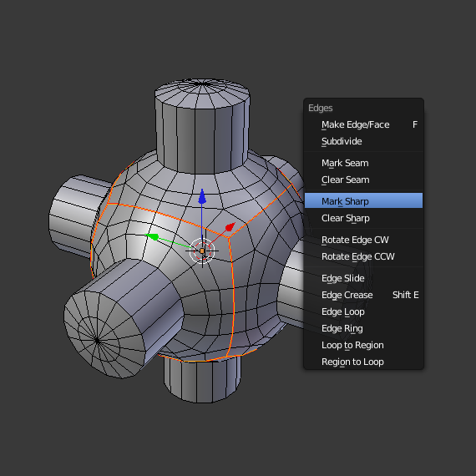Click the red X-axis gizmo arrow
The height and width of the screenshot is (476, 476).
[230, 227]
